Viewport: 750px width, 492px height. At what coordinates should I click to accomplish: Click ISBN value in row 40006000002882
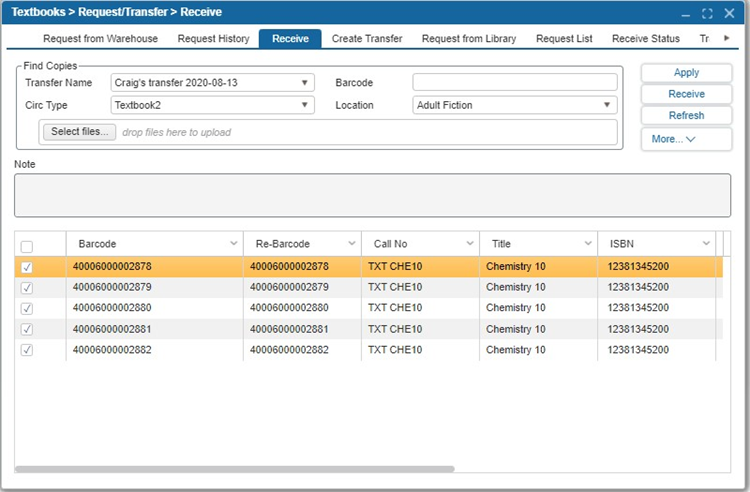click(x=638, y=350)
